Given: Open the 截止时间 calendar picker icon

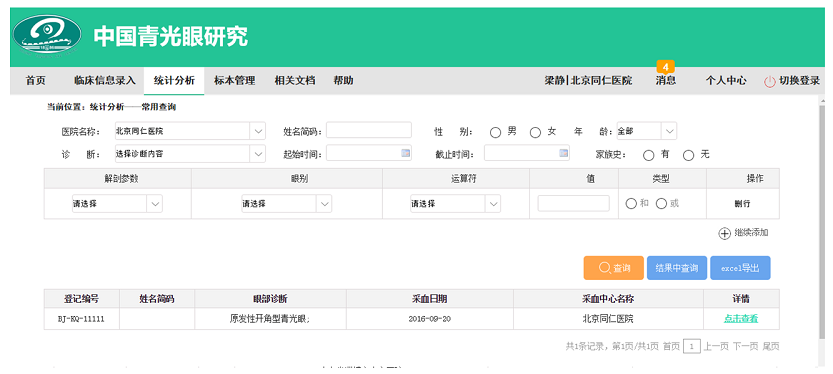Looking at the screenshot, I should 564,153.
